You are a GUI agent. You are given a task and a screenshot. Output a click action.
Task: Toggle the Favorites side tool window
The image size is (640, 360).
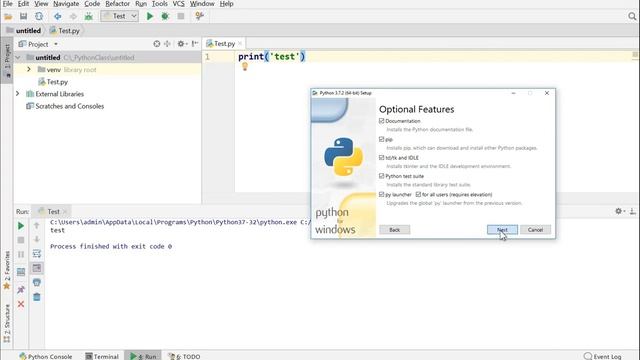(7, 270)
